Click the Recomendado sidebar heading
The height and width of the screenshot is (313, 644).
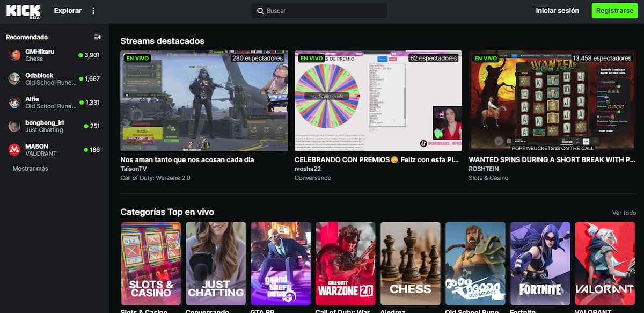(x=27, y=37)
